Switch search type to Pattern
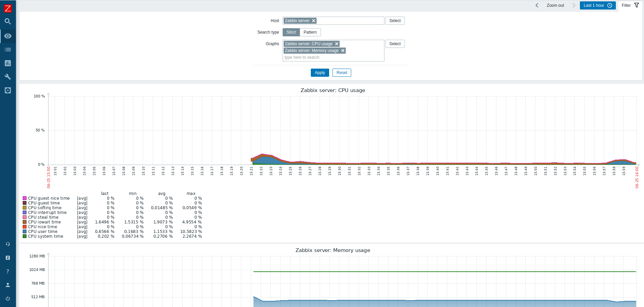The width and height of the screenshot is (644, 307). (x=310, y=32)
